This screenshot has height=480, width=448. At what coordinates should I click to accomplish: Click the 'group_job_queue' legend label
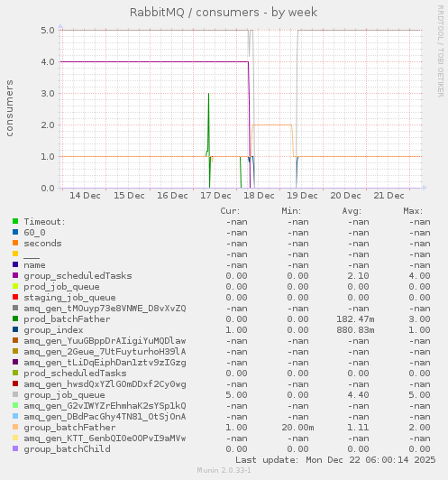click(65, 395)
